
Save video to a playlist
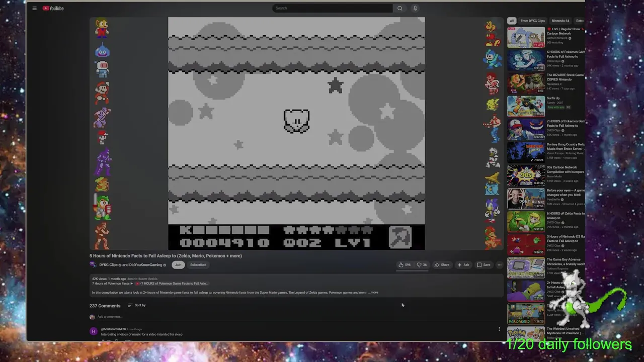click(484, 265)
